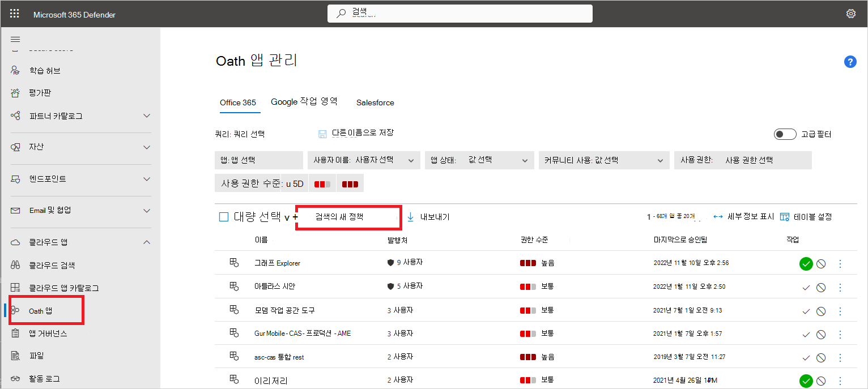
Task: Click the 평가판 gift icon
Action: [15, 92]
